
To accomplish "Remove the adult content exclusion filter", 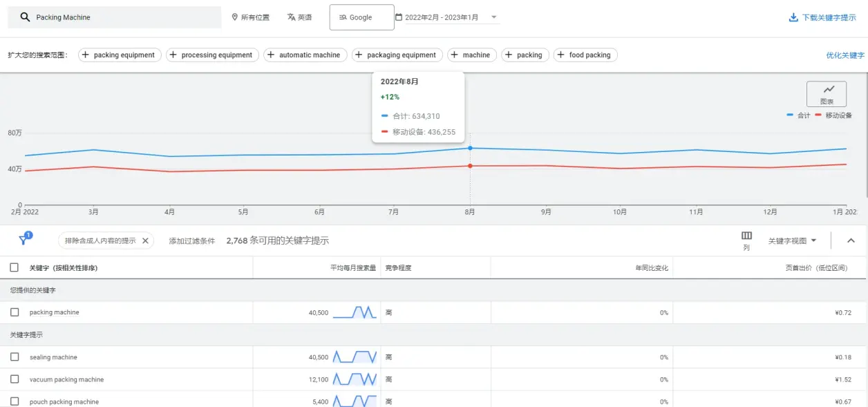I will (145, 240).
